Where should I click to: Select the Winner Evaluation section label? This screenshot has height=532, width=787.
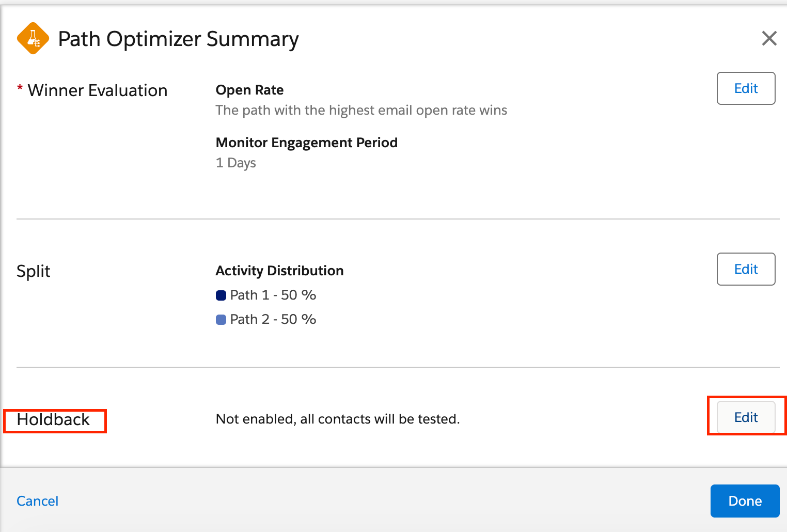point(98,90)
